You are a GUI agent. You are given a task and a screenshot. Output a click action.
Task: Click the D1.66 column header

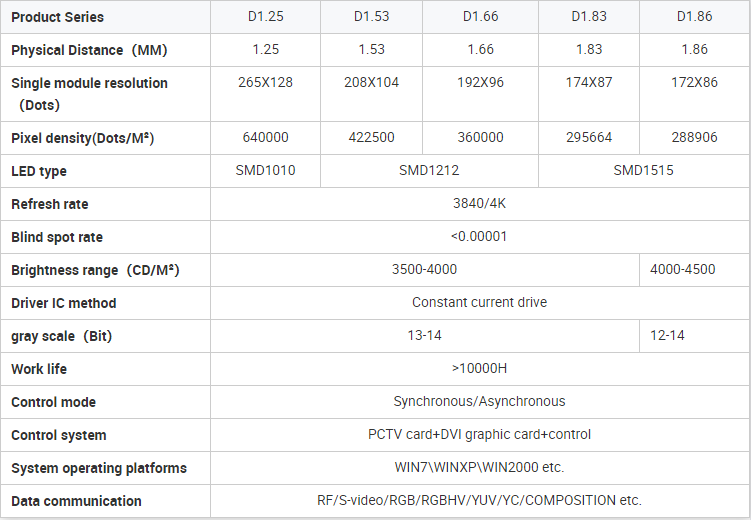pos(480,17)
